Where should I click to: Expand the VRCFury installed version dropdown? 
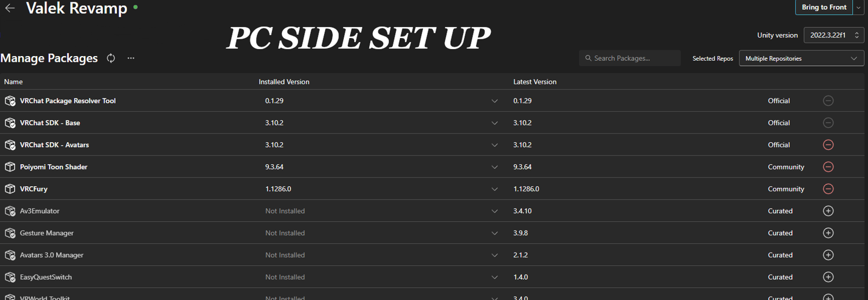[495, 189]
